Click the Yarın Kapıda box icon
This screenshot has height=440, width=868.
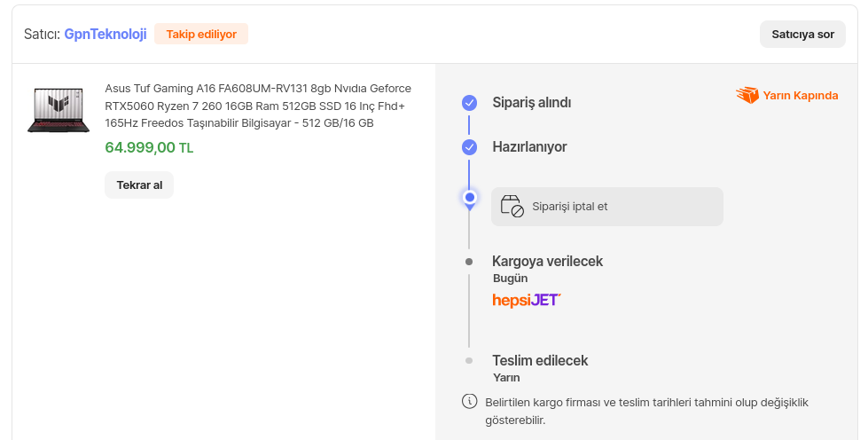point(747,95)
